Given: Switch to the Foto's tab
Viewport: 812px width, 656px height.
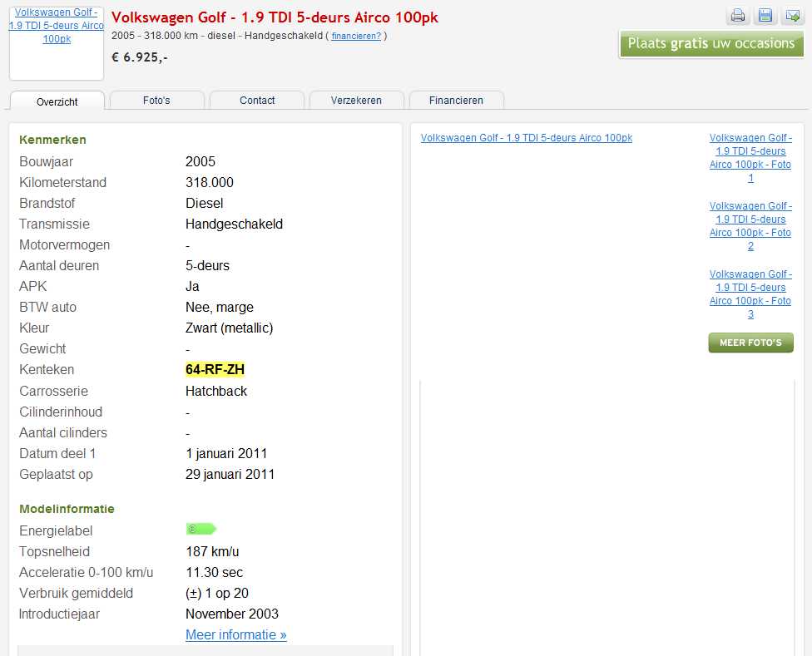Looking at the screenshot, I should click(x=156, y=100).
